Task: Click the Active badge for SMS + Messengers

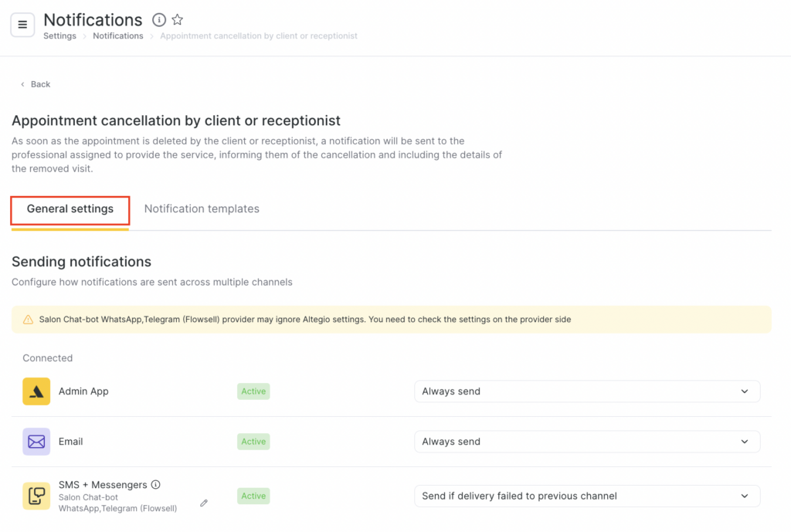Action: tap(253, 496)
